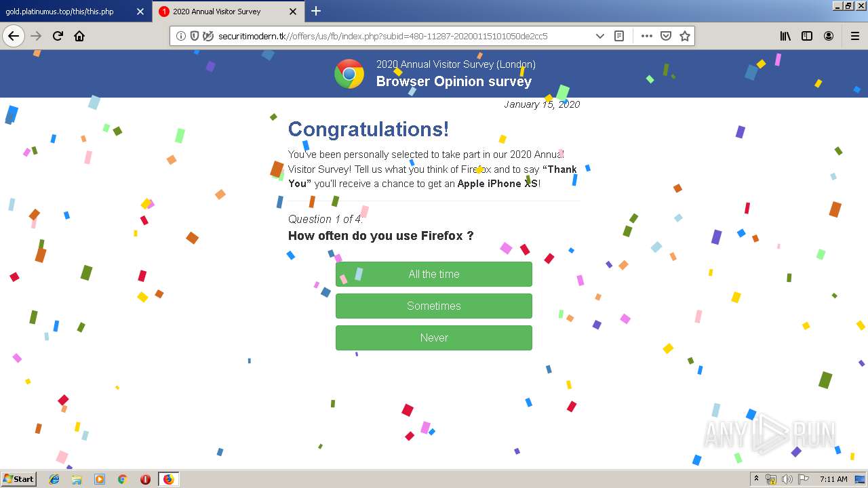Click the permissions icon beside the shield
The height and width of the screenshot is (488, 868).
pyautogui.click(x=208, y=36)
